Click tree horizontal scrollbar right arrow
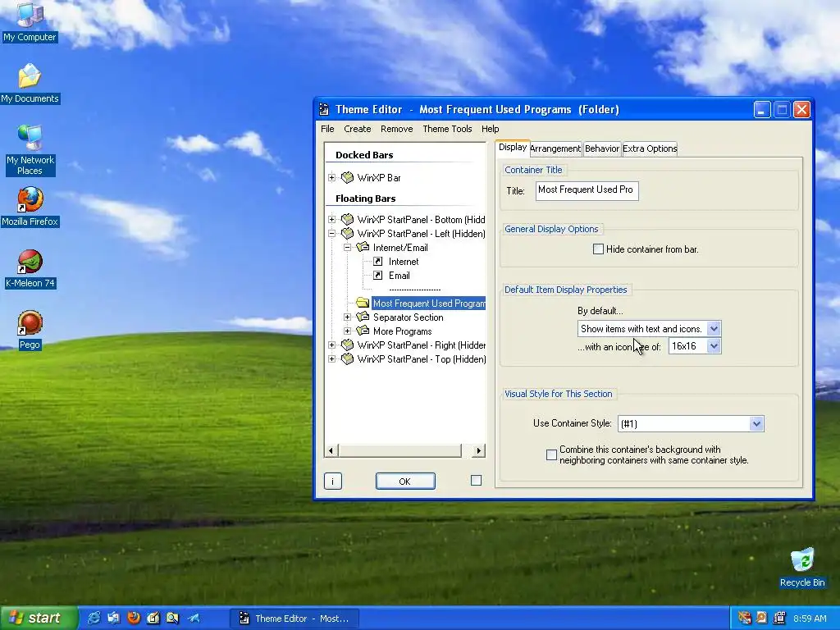The height and width of the screenshot is (630, 840). point(478,450)
